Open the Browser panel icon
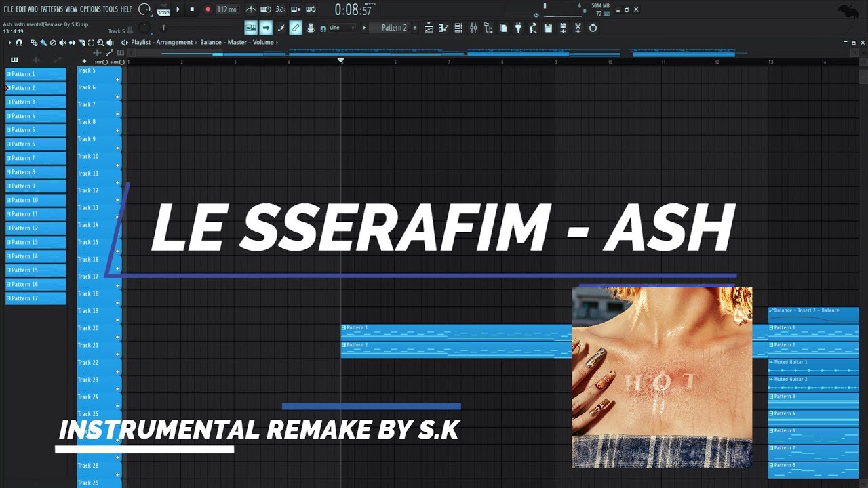Image resolution: width=868 pixels, height=488 pixels. [x=488, y=28]
